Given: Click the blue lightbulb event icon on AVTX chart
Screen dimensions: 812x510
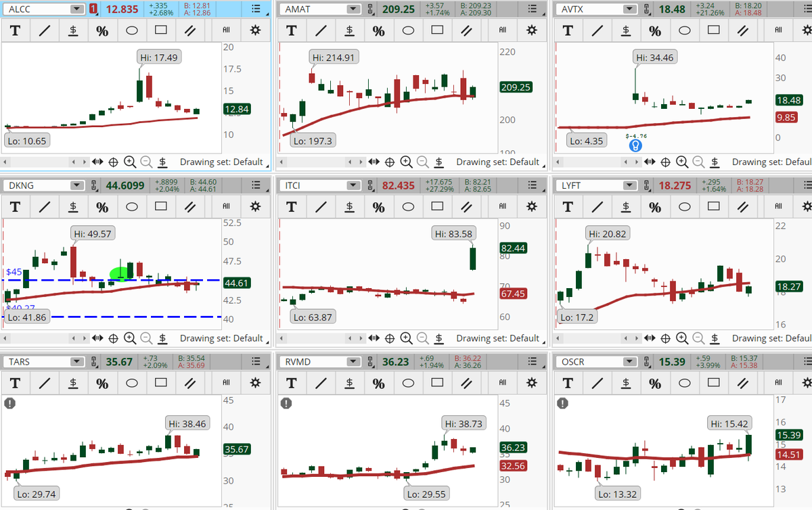Looking at the screenshot, I should (636, 145).
